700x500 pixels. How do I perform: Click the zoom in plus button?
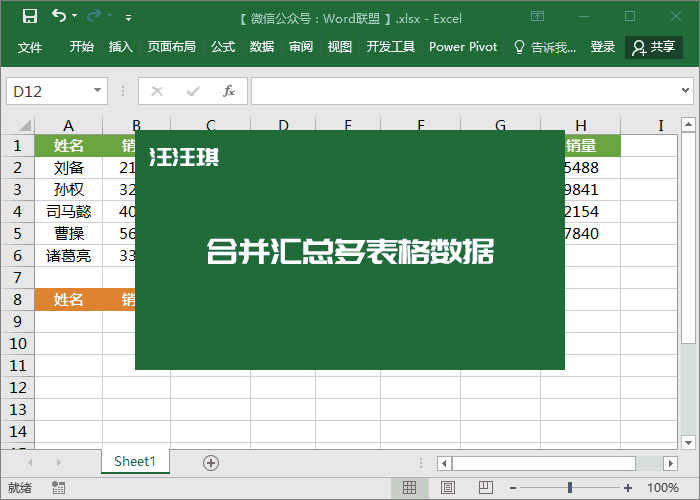coord(628,488)
